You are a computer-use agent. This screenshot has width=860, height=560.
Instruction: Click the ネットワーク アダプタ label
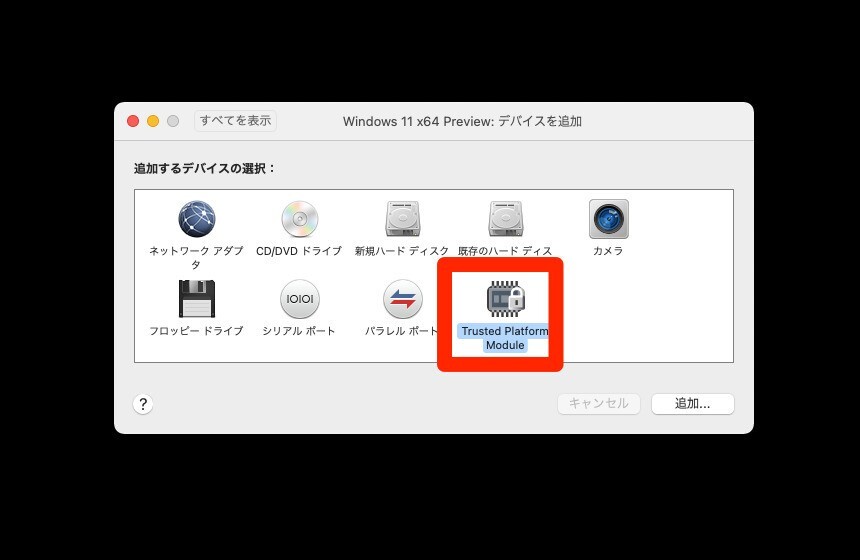coord(196,258)
